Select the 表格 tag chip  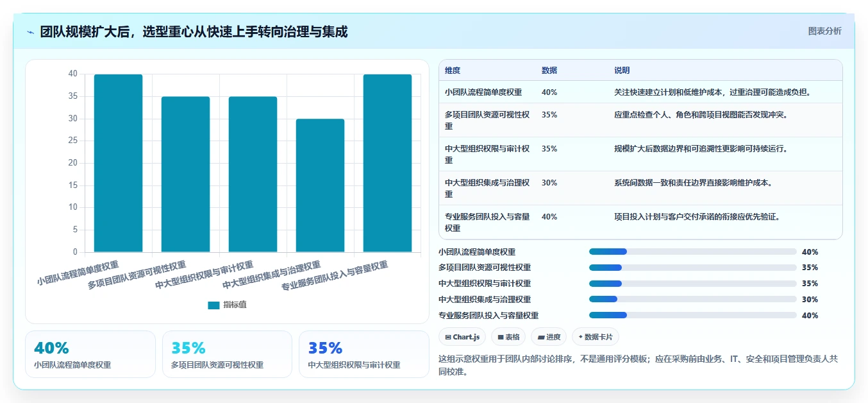point(508,337)
